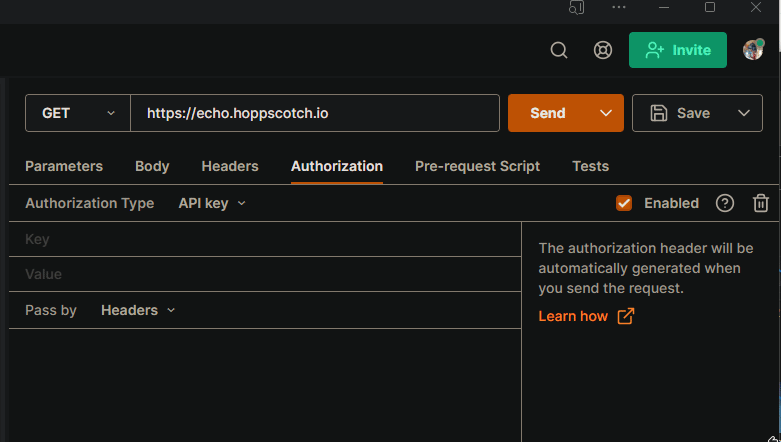Click the Key input field
Image resolution: width=781 pixels, height=442 pixels.
(265, 239)
